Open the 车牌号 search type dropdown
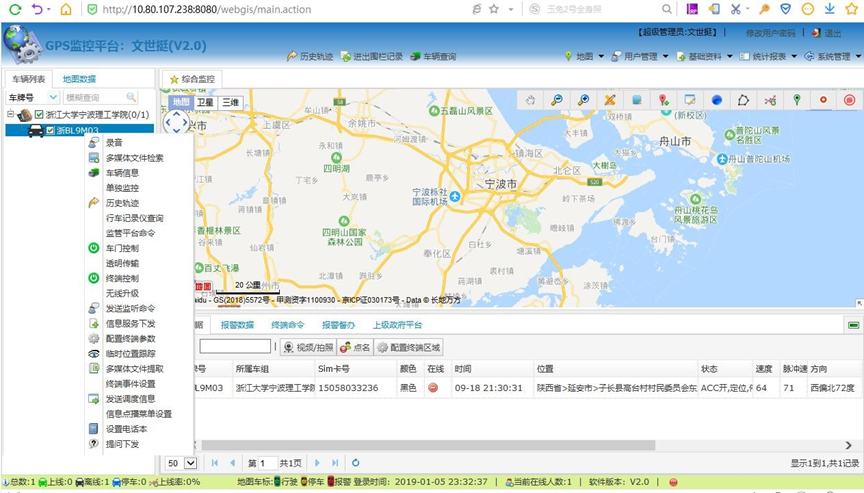Screen dimensions: 864x493 tap(52, 98)
